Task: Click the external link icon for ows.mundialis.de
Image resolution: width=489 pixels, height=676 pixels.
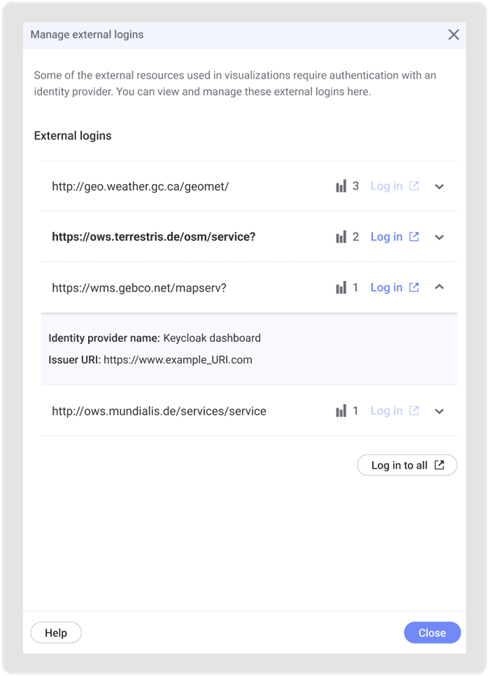Action: [x=414, y=410]
